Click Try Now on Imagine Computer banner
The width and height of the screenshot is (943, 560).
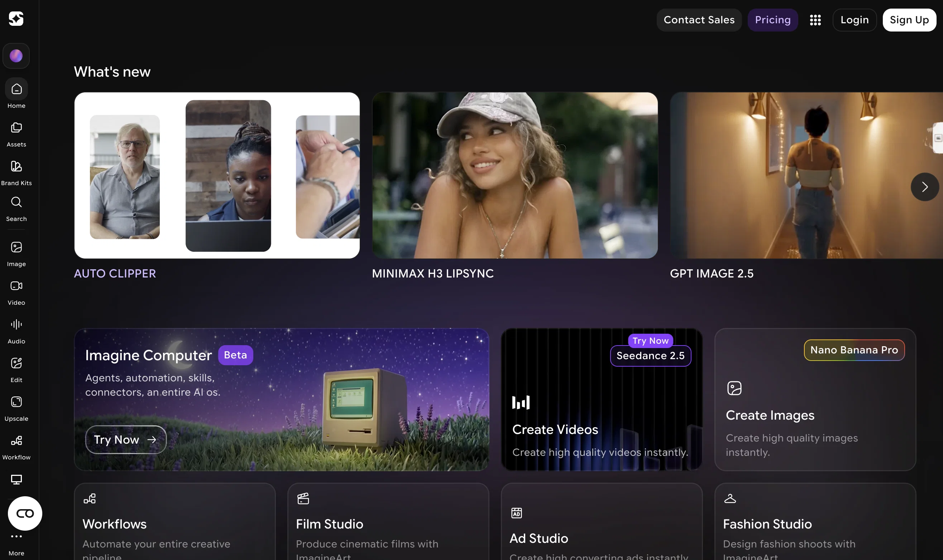(126, 440)
